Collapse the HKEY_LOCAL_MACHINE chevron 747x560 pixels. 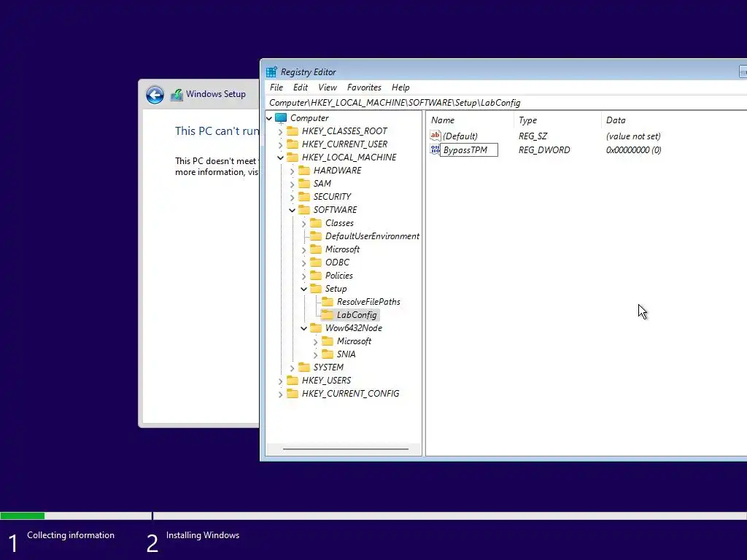coord(281,157)
